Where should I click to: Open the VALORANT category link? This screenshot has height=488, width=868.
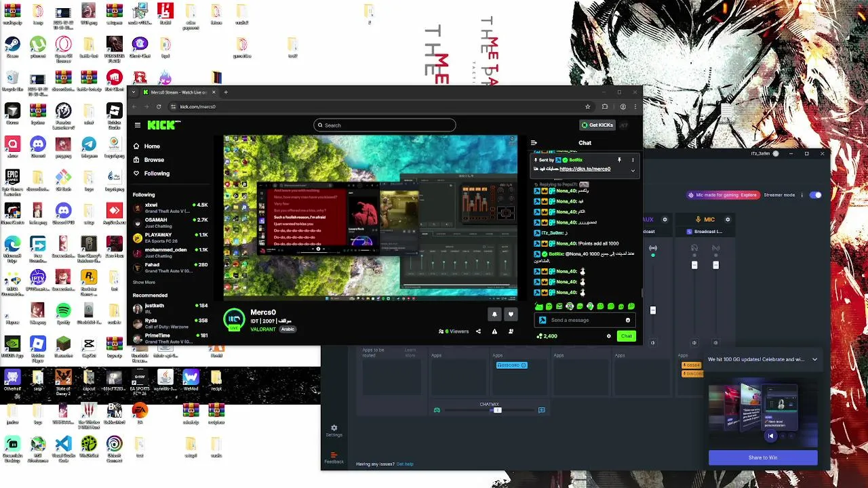(263, 329)
